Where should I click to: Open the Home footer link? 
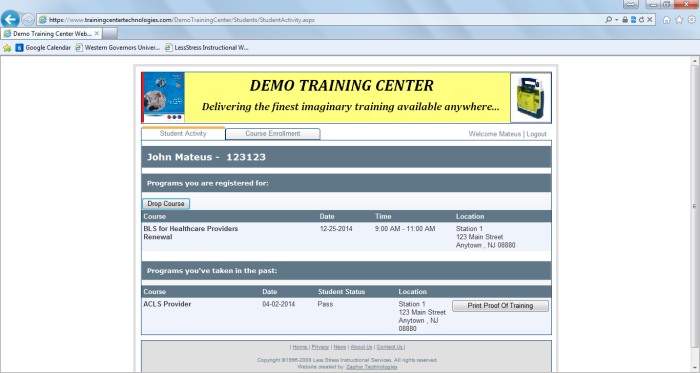(300, 347)
